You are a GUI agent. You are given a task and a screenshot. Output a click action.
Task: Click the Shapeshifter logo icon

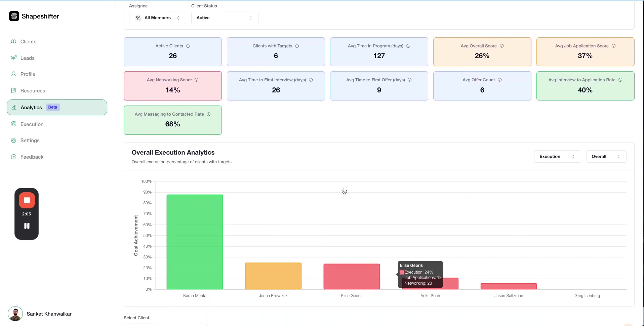click(14, 16)
